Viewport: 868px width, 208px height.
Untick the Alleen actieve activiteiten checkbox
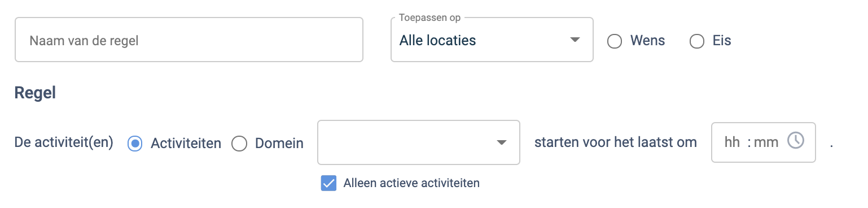click(328, 183)
